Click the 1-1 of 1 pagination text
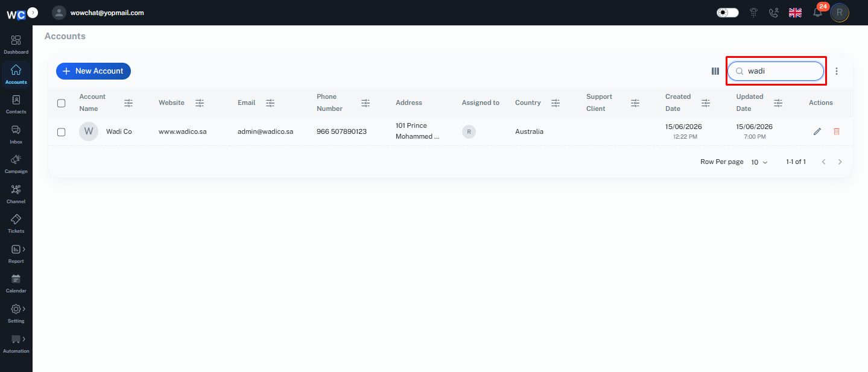Image resolution: width=868 pixels, height=372 pixels. (x=796, y=162)
